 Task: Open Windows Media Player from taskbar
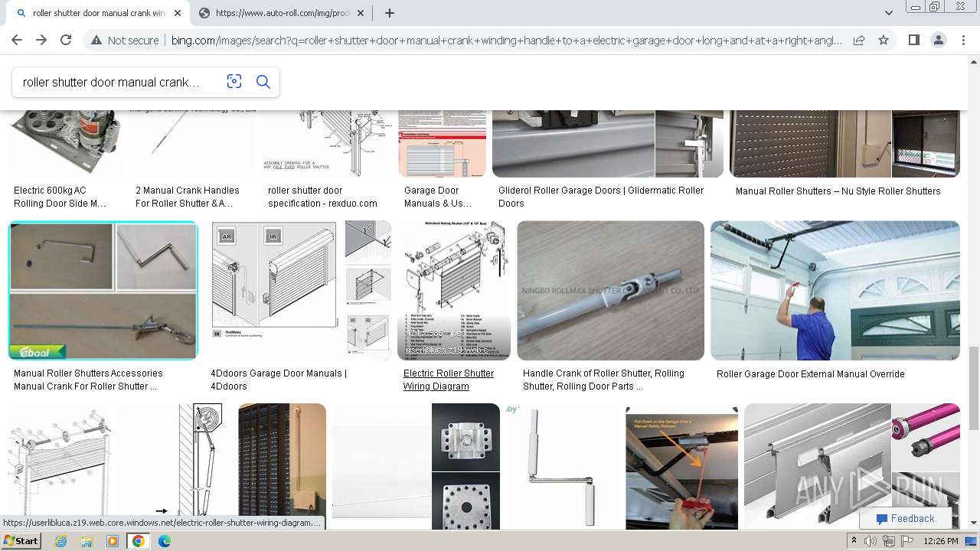[113, 541]
